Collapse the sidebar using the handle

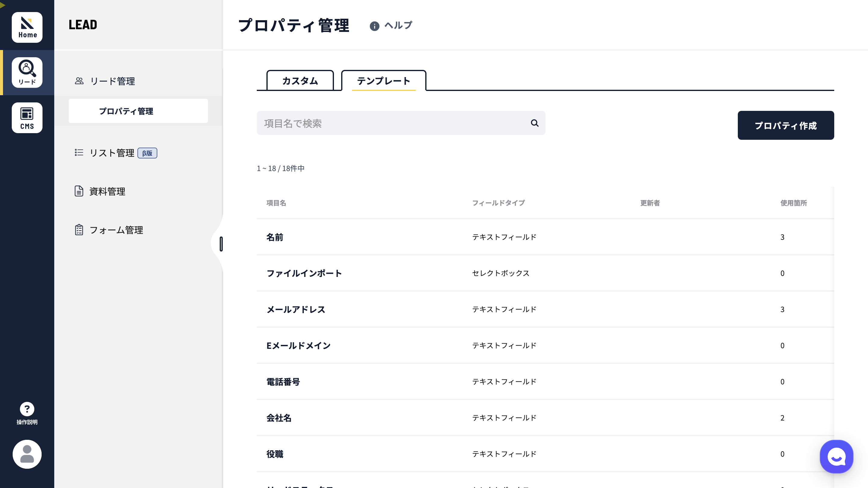click(221, 244)
